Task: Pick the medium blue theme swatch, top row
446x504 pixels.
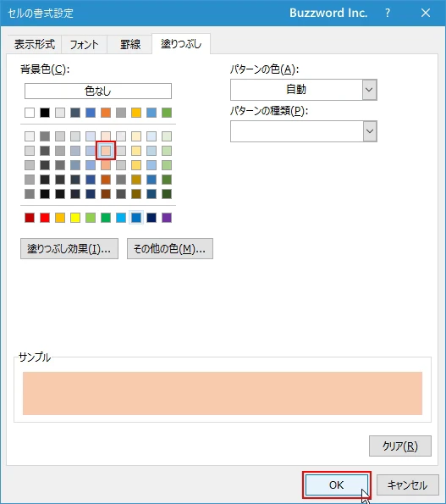Action: (91, 113)
